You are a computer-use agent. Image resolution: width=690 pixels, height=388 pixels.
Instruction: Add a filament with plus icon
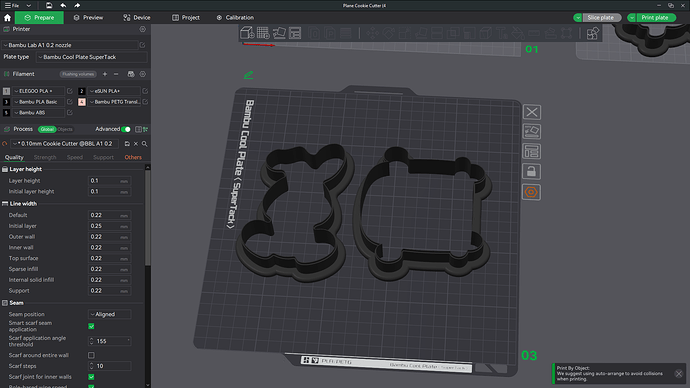pyautogui.click(x=105, y=74)
